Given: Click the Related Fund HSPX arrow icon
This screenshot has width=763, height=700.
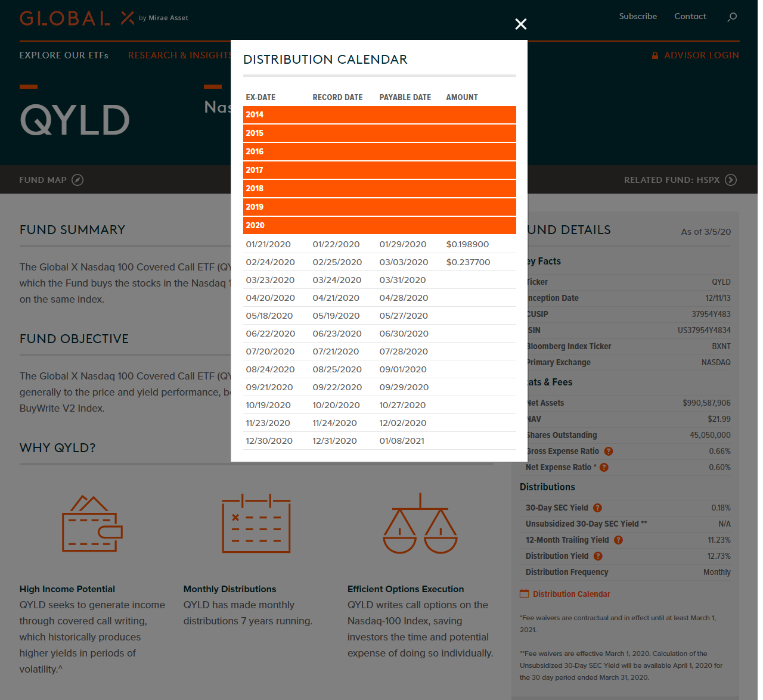Looking at the screenshot, I should [x=731, y=180].
